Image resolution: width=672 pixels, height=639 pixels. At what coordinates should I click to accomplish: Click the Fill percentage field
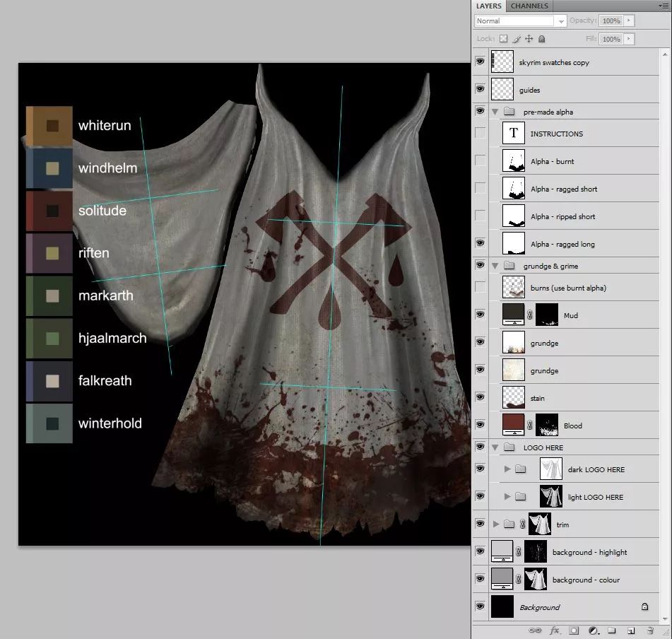pyautogui.click(x=611, y=39)
